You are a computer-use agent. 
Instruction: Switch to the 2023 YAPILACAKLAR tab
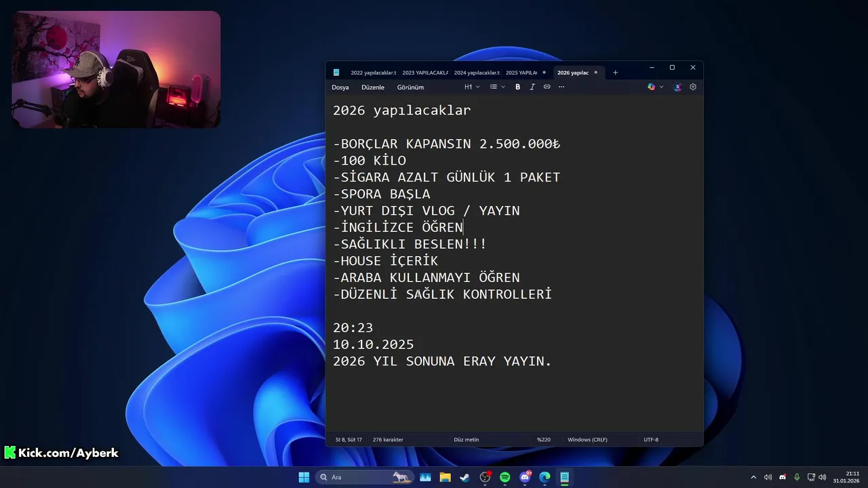[x=425, y=73]
